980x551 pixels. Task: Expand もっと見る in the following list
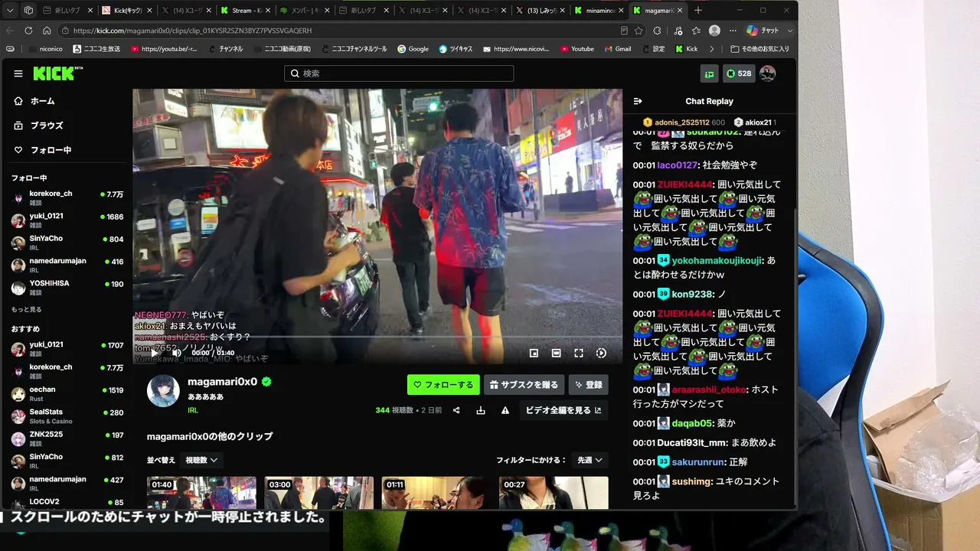[x=27, y=309]
